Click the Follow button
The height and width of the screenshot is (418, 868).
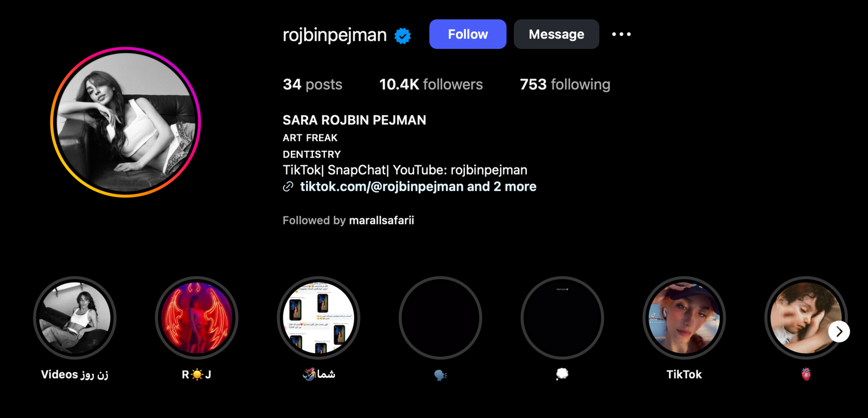click(468, 34)
